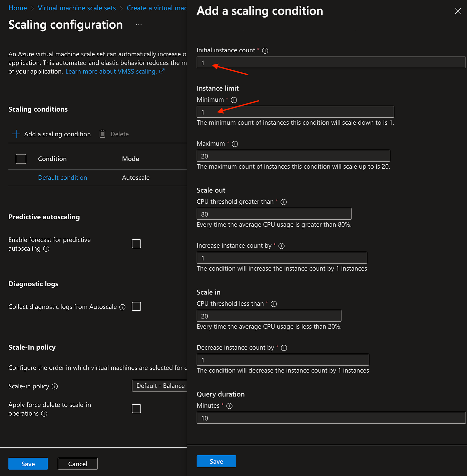The height and width of the screenshot is (476, 467).
Task: Click info icon for Increase instance count by
Action: tap(282, 246)
